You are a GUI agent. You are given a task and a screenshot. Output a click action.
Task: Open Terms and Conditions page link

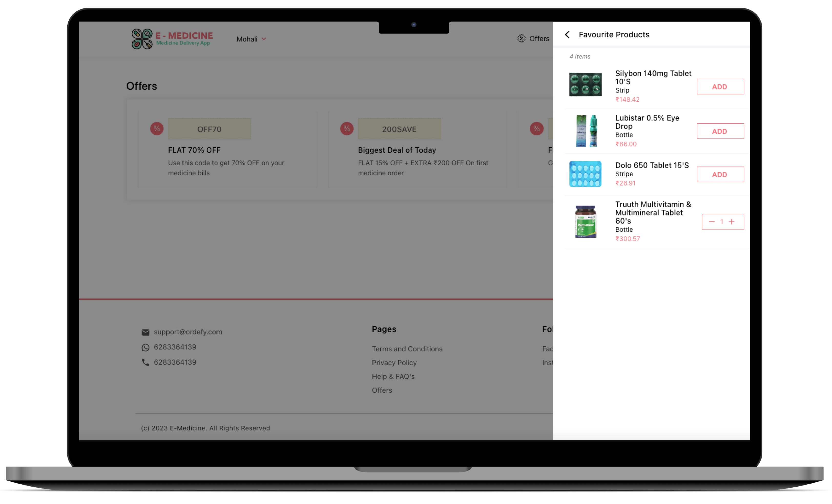point(407,349)
